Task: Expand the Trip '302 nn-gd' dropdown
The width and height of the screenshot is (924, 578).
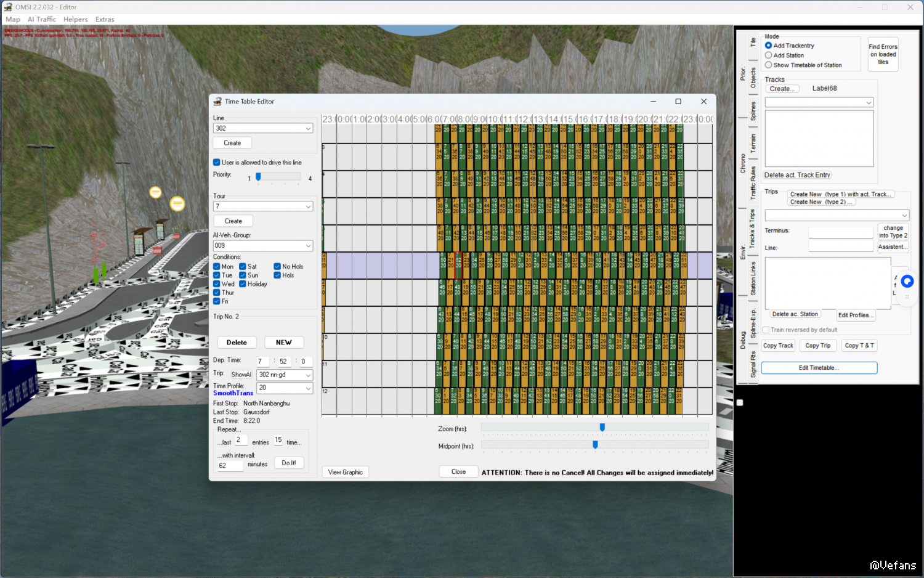Action: pos(308,375)
